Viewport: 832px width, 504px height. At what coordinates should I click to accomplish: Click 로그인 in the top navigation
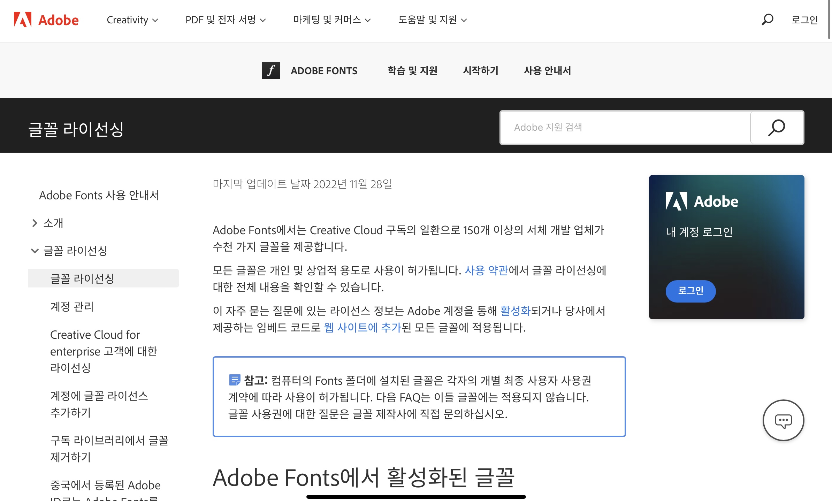click(804, 20)
